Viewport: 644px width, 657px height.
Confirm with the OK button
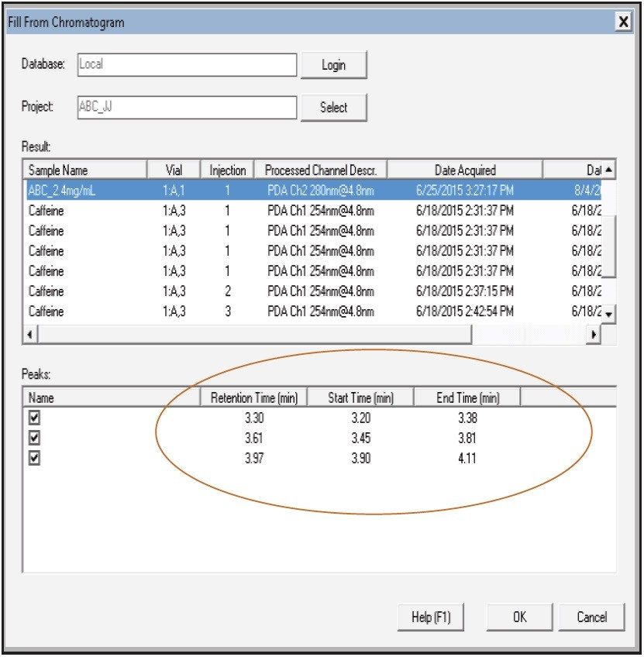point(519,617)
